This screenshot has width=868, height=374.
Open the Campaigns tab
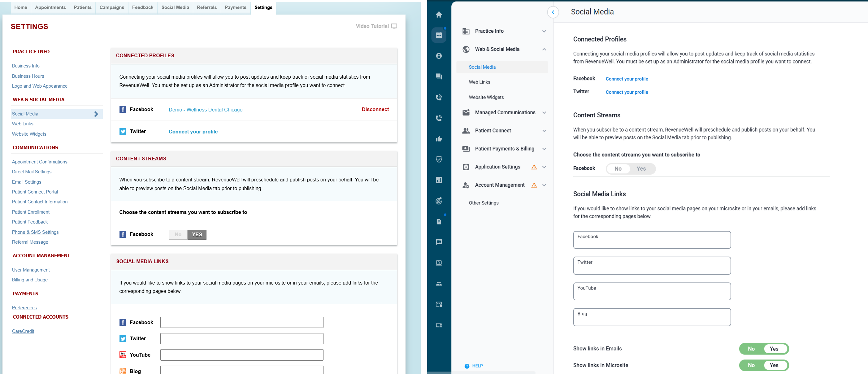point(111,7)
